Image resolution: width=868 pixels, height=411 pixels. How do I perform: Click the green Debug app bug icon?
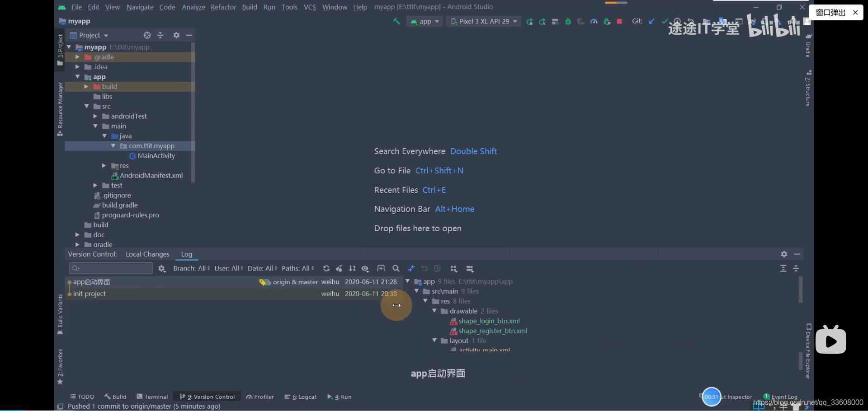point(568,22)
